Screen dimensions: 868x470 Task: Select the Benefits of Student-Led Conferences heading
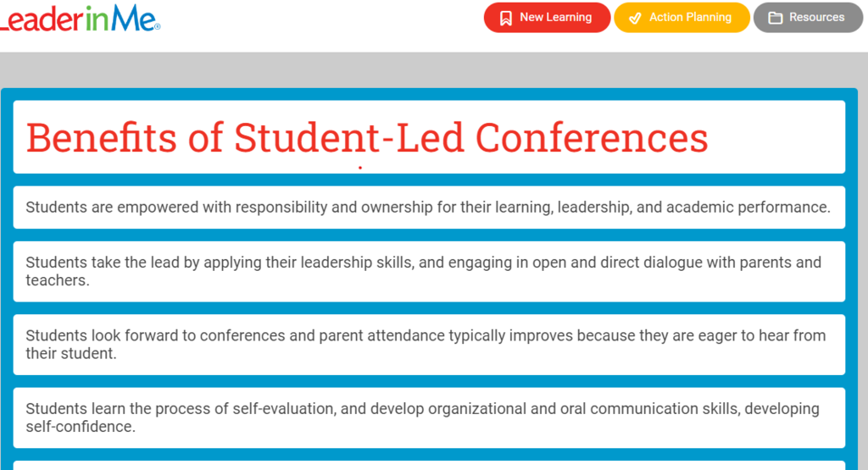coord(367,138)
